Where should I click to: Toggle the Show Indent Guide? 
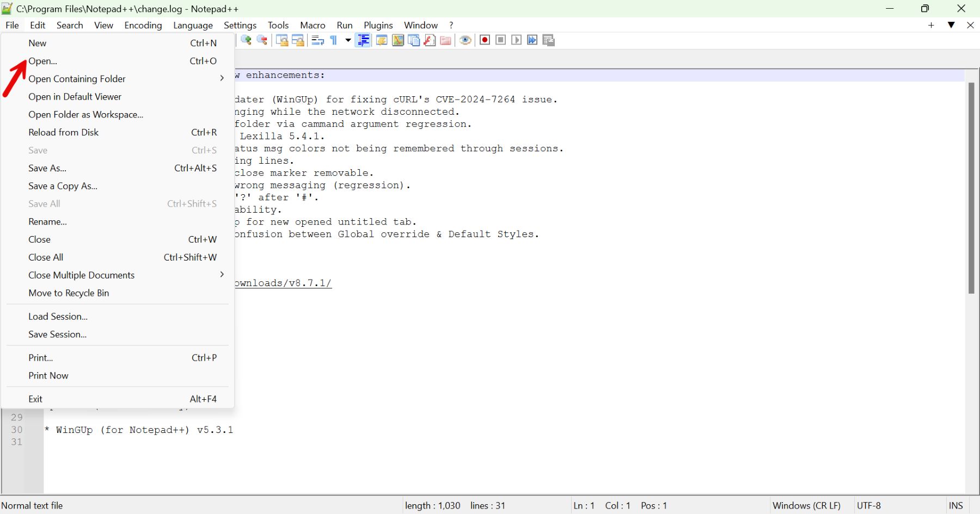[363, 40]
